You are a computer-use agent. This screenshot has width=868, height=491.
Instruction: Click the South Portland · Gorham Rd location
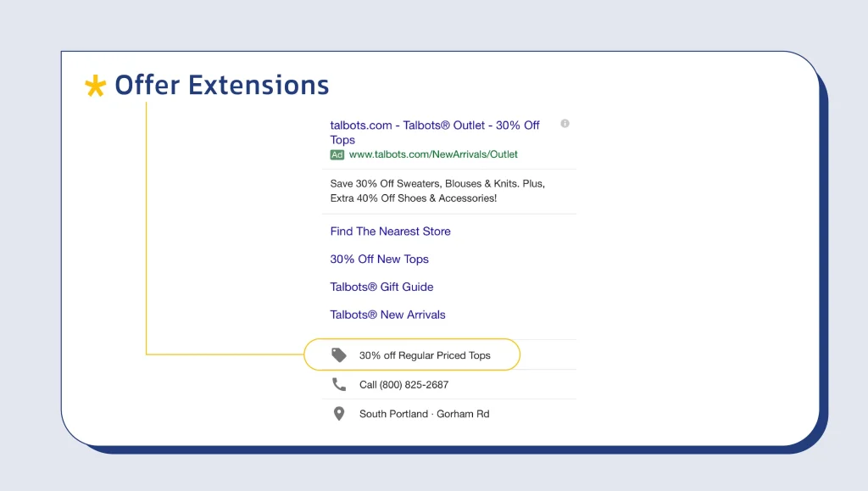[424, 414]
